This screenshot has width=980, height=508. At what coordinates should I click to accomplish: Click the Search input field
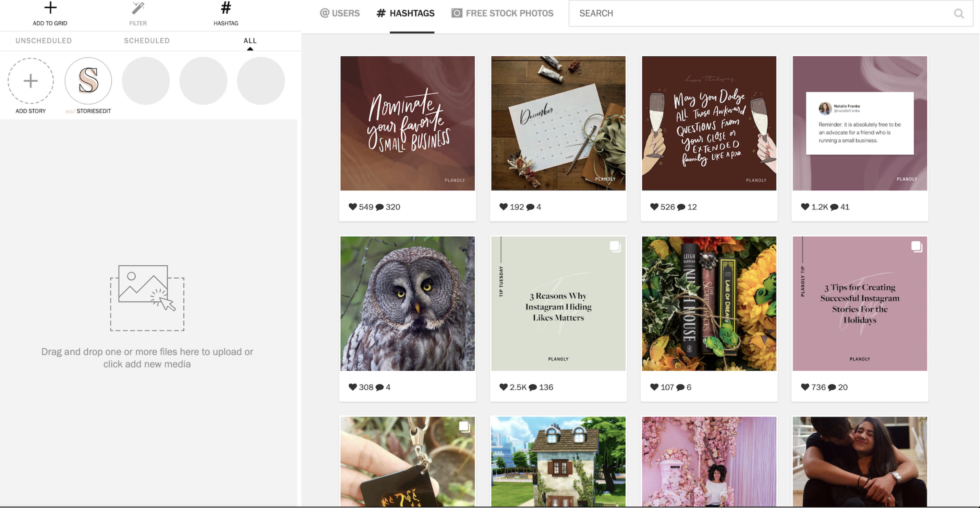click(771, 13)
